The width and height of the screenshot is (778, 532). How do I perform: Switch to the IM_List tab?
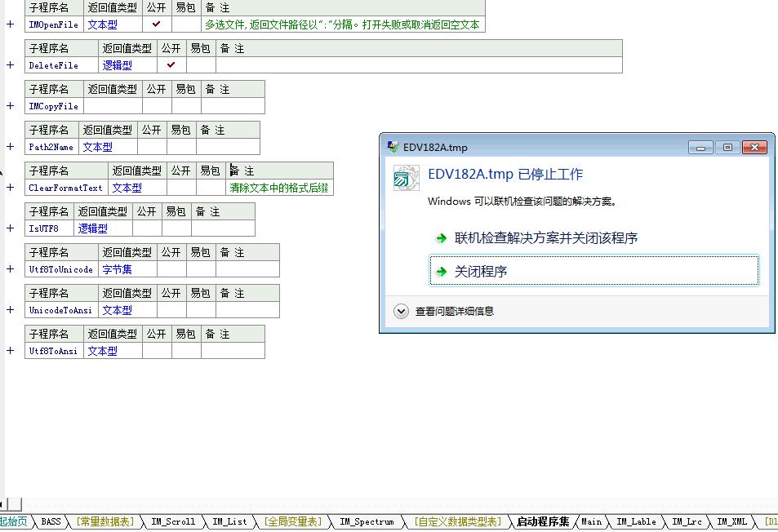point(229,521)
